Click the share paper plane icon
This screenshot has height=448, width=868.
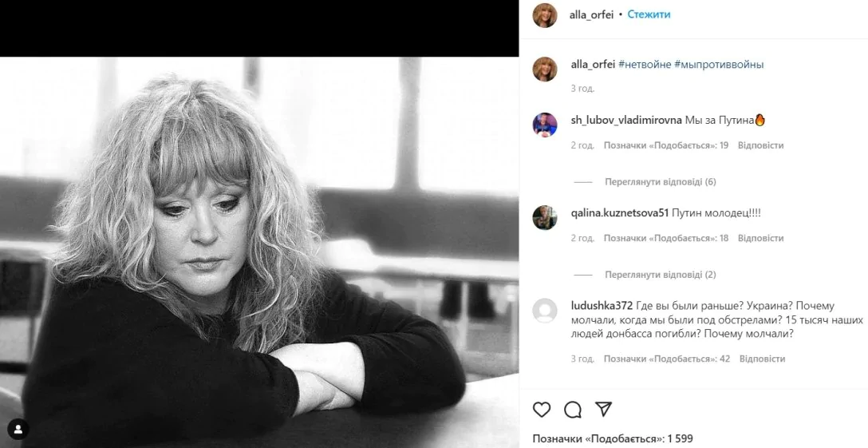pos(604,410)
